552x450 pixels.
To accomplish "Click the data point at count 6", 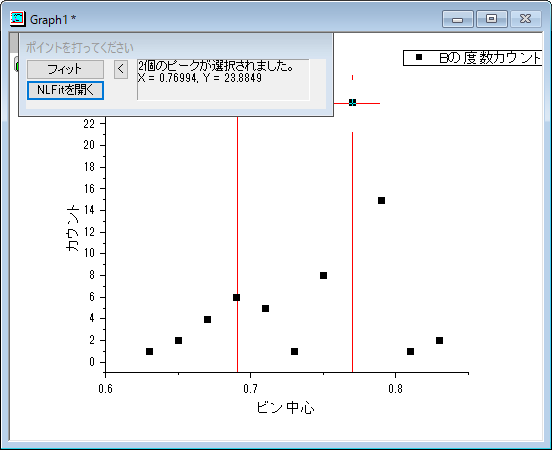I will pos(237,298).
